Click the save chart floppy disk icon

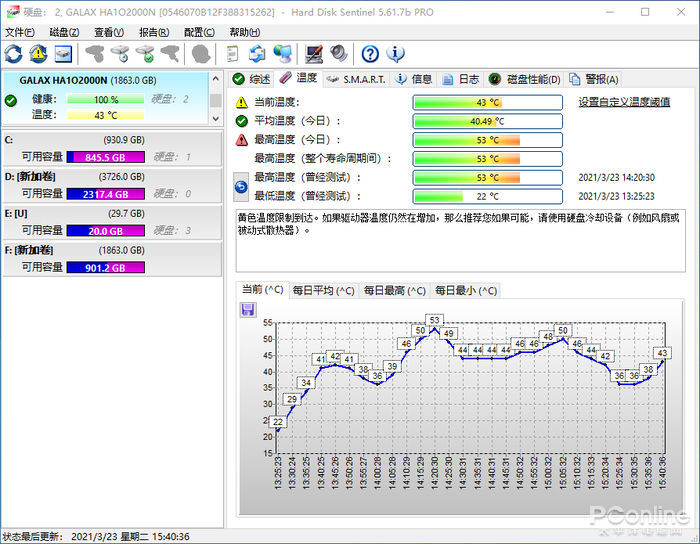coord(248,310)
